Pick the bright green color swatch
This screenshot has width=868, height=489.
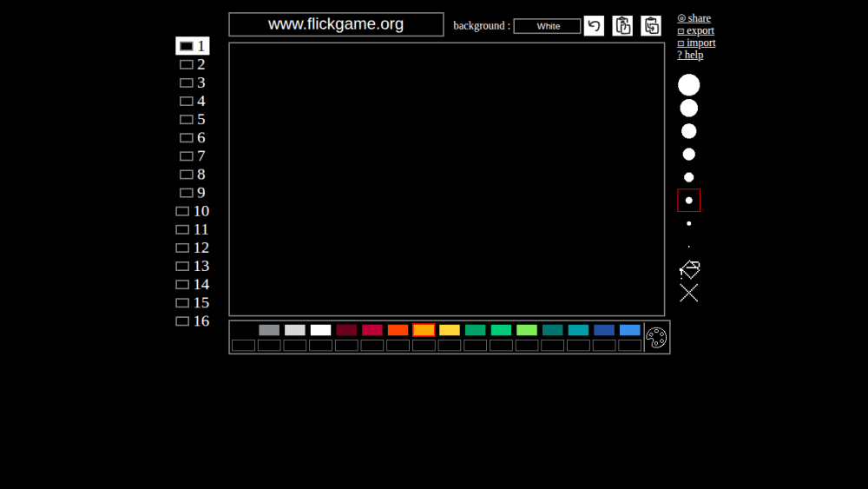coord(501,330)
